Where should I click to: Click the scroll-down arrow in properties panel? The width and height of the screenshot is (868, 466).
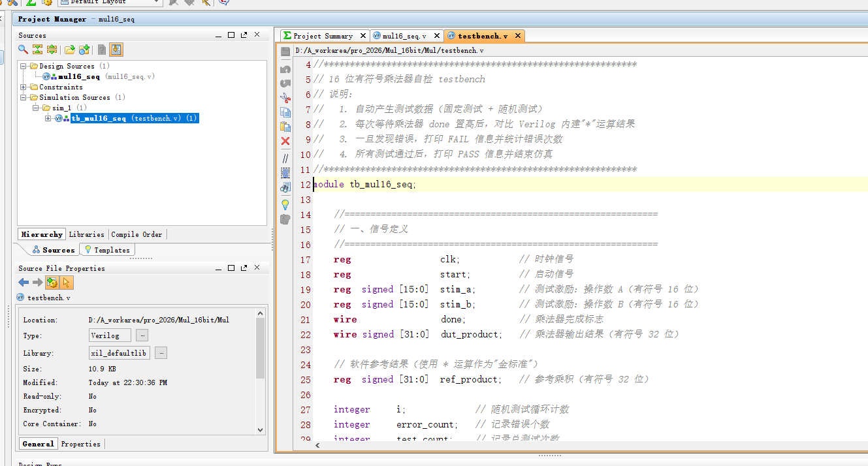[x=261, y=429]
